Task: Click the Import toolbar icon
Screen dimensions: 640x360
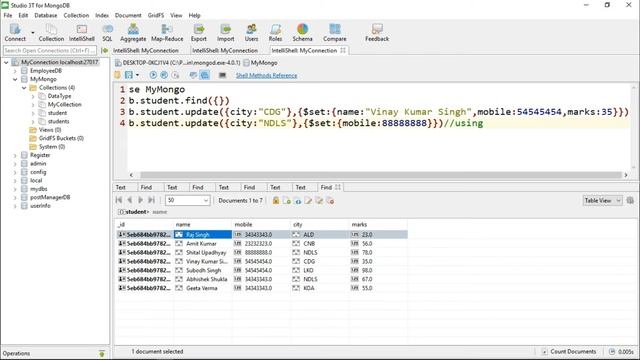Action: [x=225, y=32]
